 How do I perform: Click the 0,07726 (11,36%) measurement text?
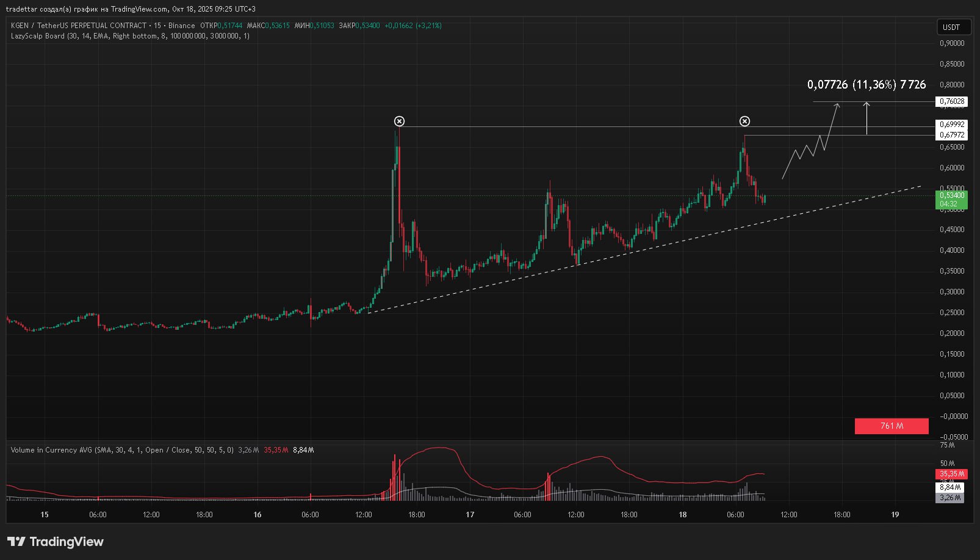click(x=866, y=84)
